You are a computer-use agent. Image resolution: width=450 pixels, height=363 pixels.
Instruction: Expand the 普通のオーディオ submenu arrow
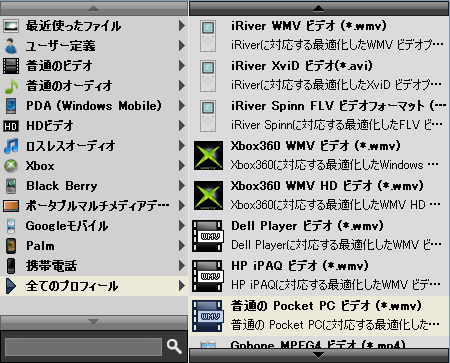[182, 86]
